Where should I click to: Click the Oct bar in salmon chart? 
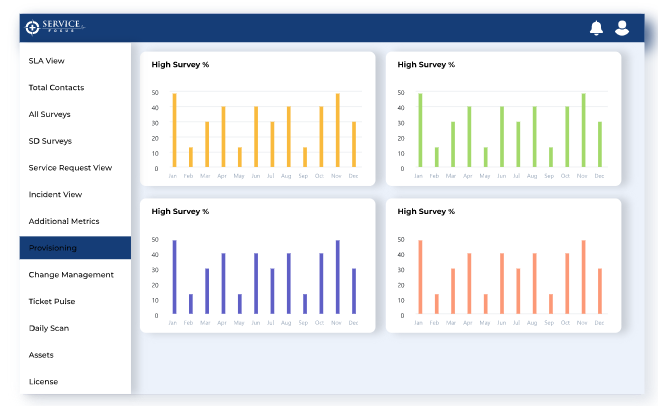(567, 284)
